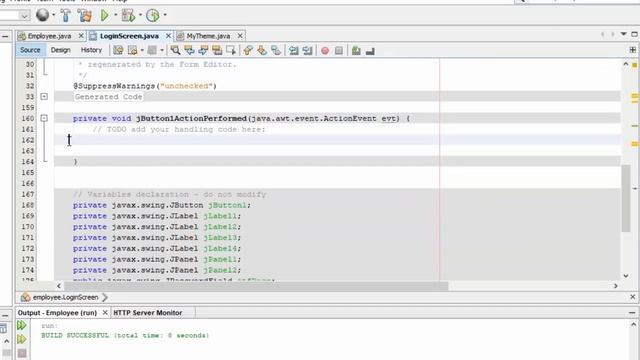Click the editor horizontal scrollbar thumb
The width and height of the screenshot is (640, 360).
(255, 286)
